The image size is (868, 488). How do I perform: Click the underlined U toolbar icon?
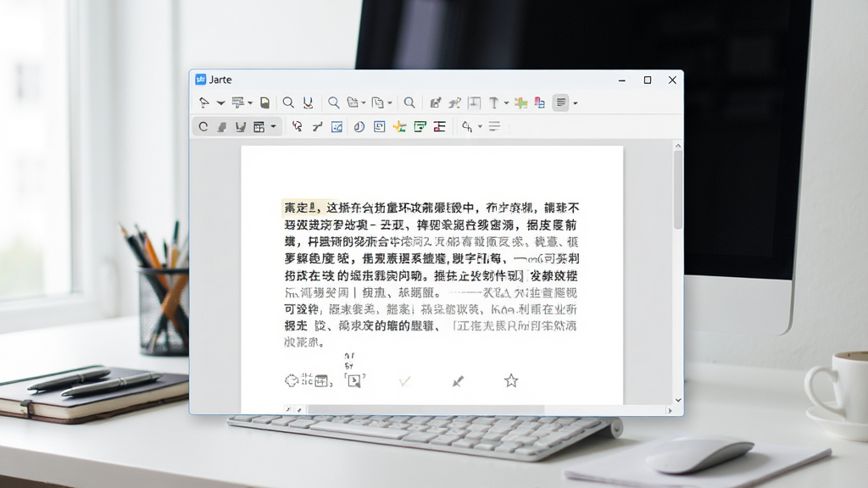pyautogui.click(x=308, y=103)
